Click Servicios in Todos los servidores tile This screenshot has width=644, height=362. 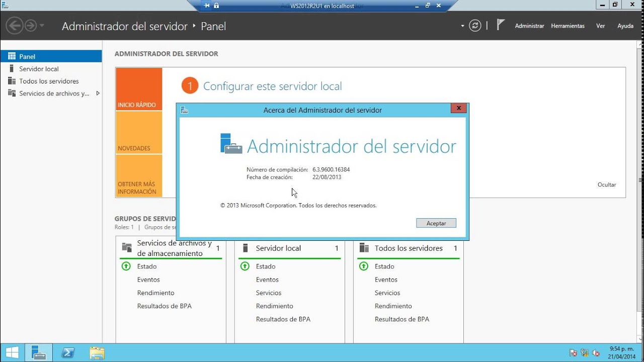point(387,293)
